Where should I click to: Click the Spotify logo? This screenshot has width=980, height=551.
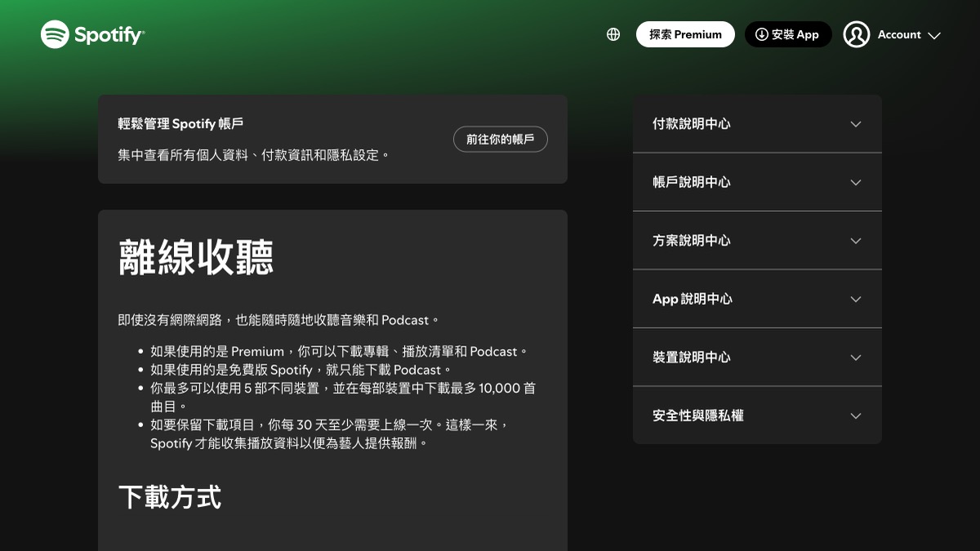(x=92, y=34)
